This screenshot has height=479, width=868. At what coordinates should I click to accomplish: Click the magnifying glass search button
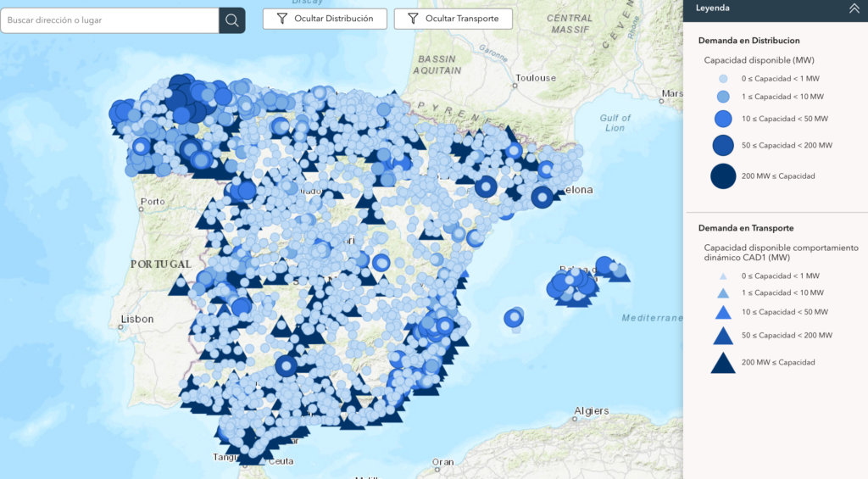click(x=231, y=20)
